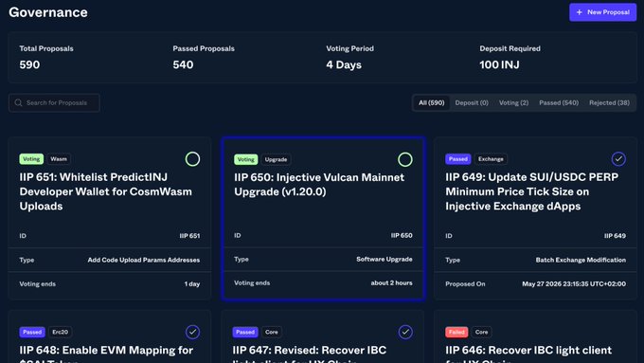Click 'Batch Exchange Modification' type text
This screenshot has height=363, width=644.
click(x=581, y=260)
